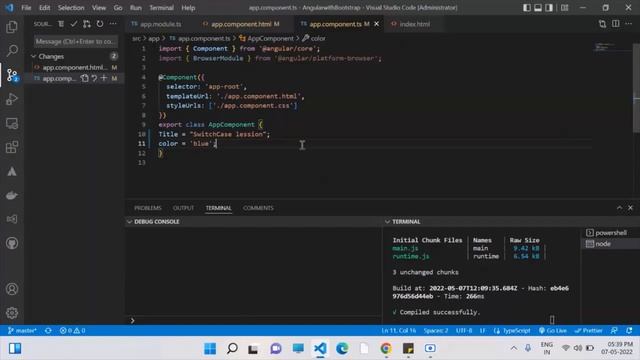Open Run and Debug view
640x360 pixels.
12,99
